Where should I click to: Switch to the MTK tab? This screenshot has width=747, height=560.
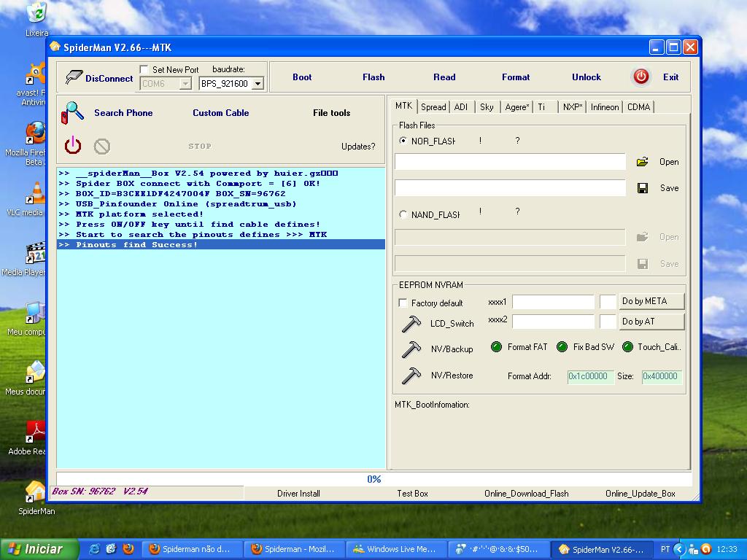click(403, 106)
